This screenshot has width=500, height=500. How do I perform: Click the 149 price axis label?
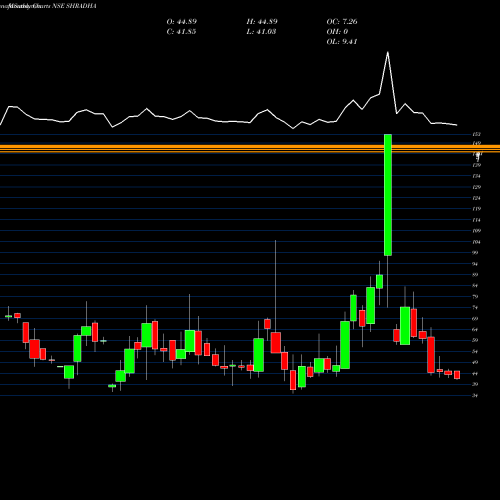click(x=477, y=143)
